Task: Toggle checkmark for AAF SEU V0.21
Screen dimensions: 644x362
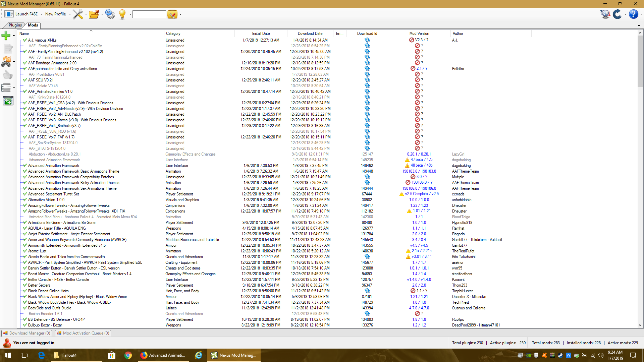Action: tap(25, 80)
